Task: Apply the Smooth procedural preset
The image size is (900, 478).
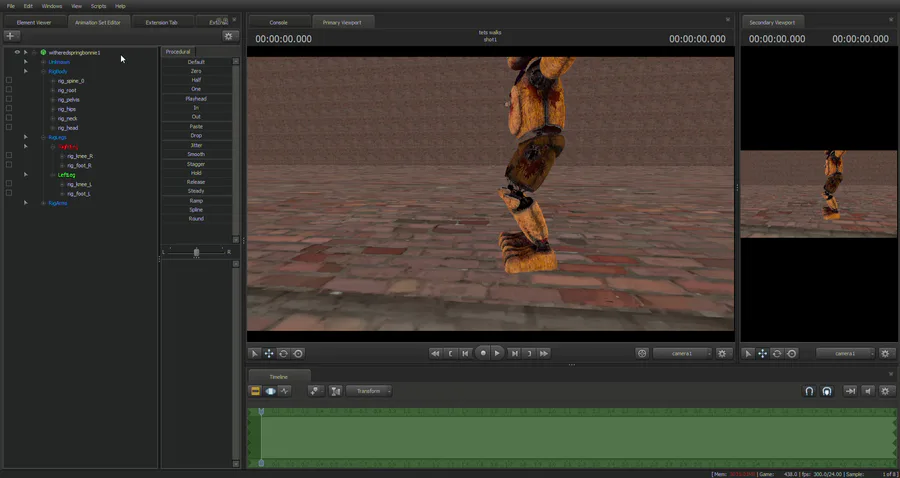Action: point(196,154)
